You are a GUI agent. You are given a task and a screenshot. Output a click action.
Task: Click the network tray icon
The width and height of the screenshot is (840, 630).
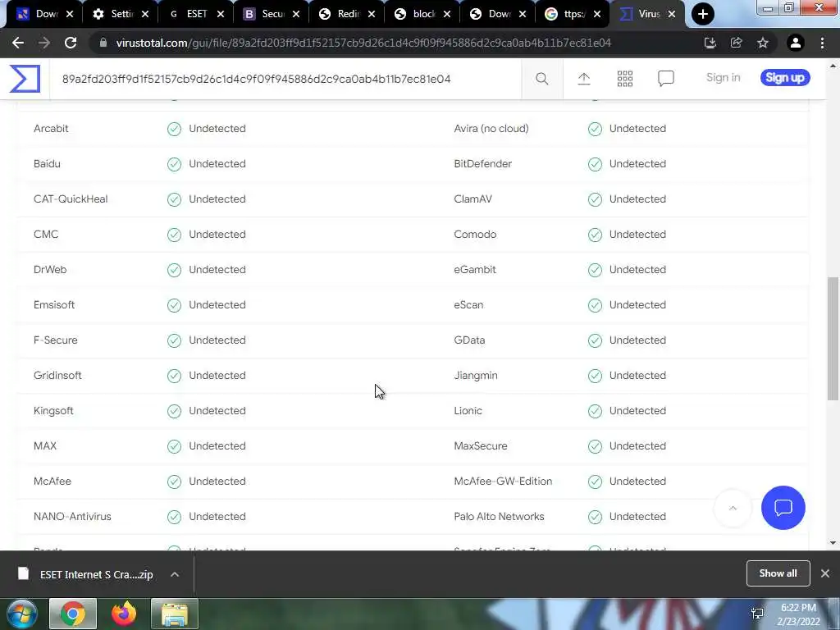tap(757, 614)
